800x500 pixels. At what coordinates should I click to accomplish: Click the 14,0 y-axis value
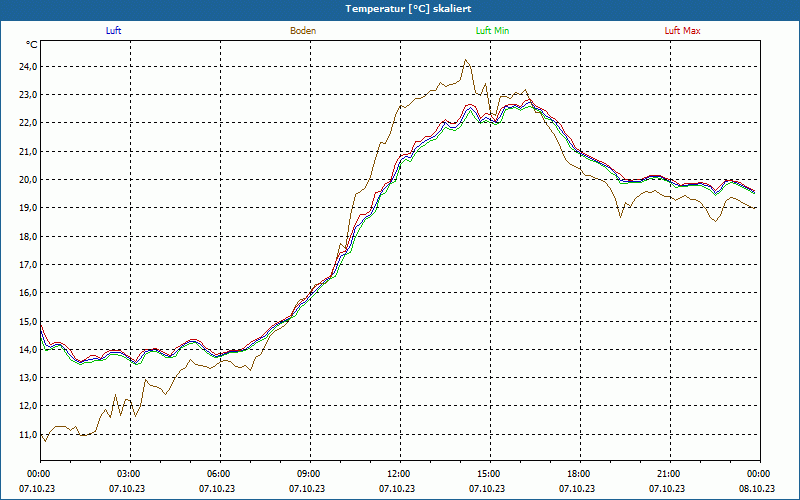coord(28,349)
